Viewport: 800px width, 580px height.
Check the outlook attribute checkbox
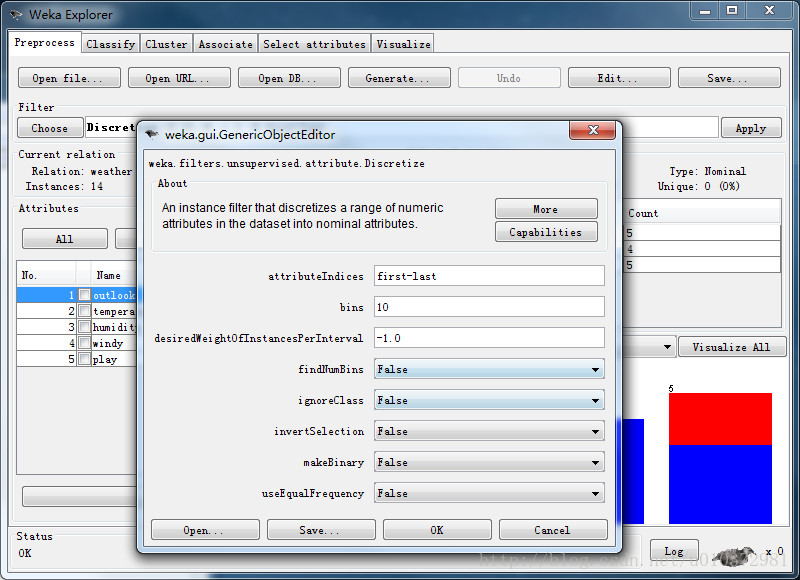click(84, 295)
